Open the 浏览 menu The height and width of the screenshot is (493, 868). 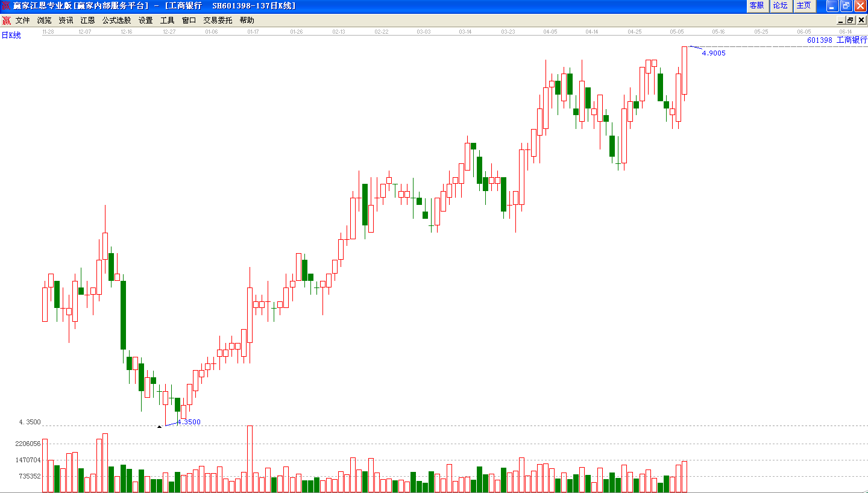point(45,20)
